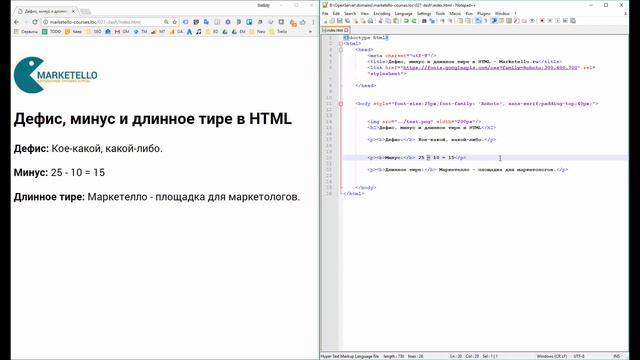Image resolution: width=640 pixels, height=360 pixels.
Task: Start macro recording with the red record icon
Action: [x=542, y=20]
